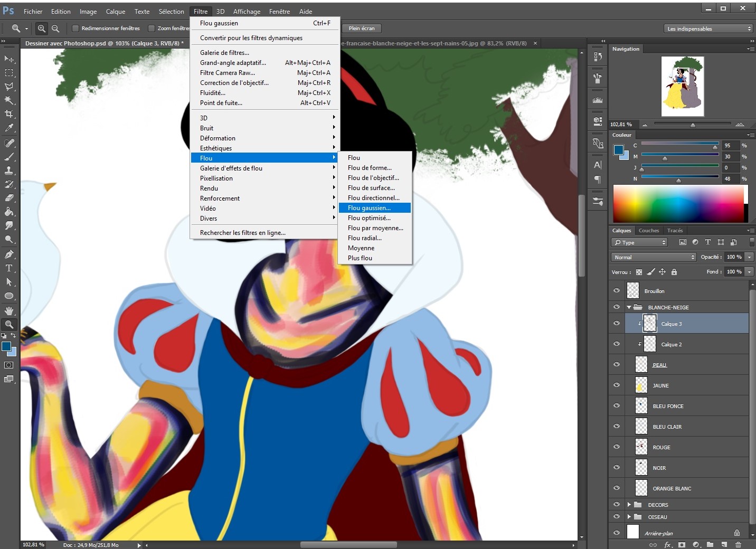Image resolution: width=756 pixels, height=549 pixels.
Task: Toggle visibility of JAUNE layer
Action: coord(616,385)
